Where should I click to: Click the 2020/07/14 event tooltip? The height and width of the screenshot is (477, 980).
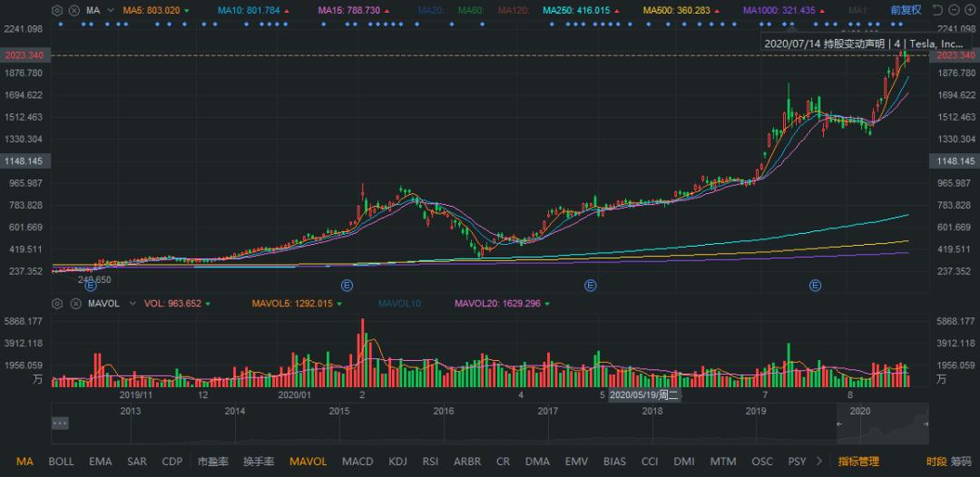pos(863,43)
